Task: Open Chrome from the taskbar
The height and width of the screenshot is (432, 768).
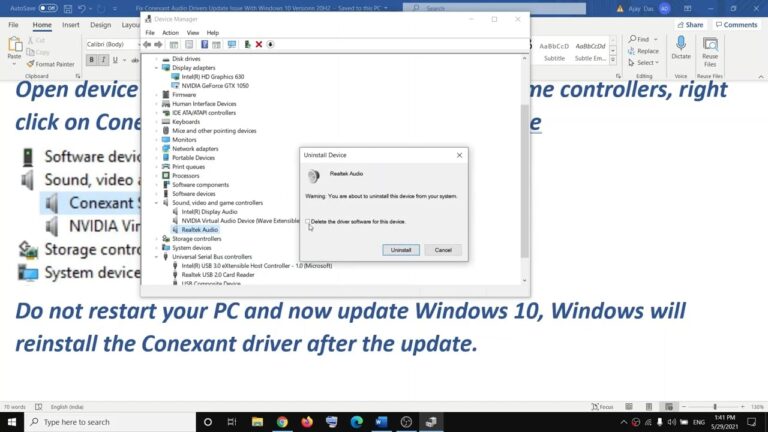Action: 282,422
